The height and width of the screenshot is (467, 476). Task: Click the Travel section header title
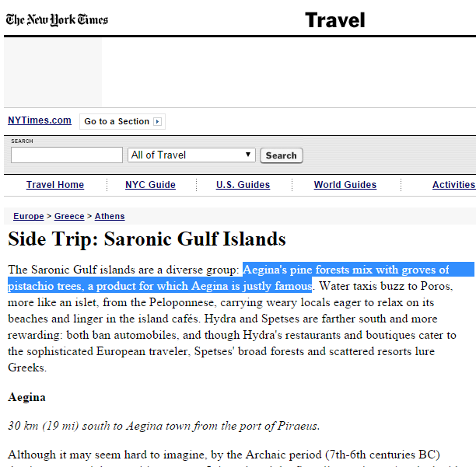click(x=335, y=20)
